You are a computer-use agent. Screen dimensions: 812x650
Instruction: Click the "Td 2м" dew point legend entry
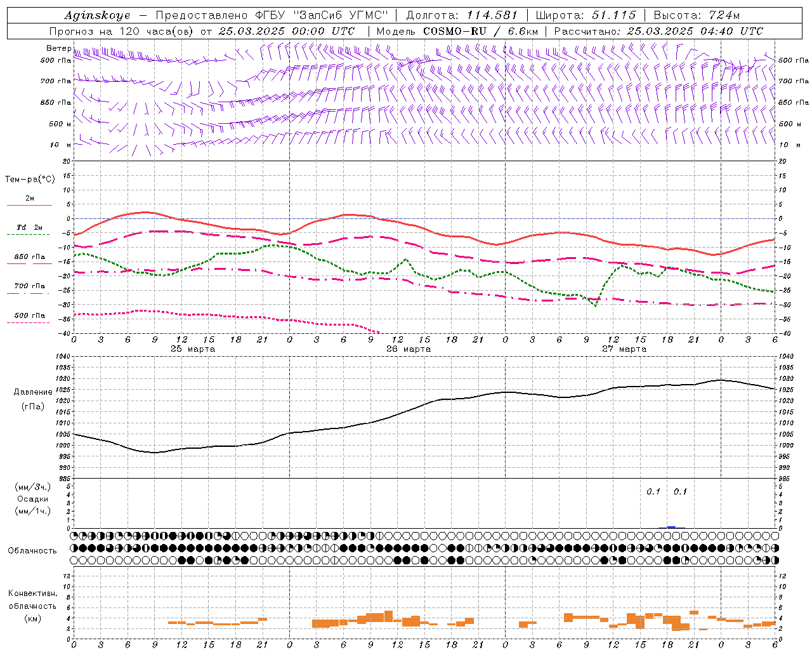click(29, 227)
